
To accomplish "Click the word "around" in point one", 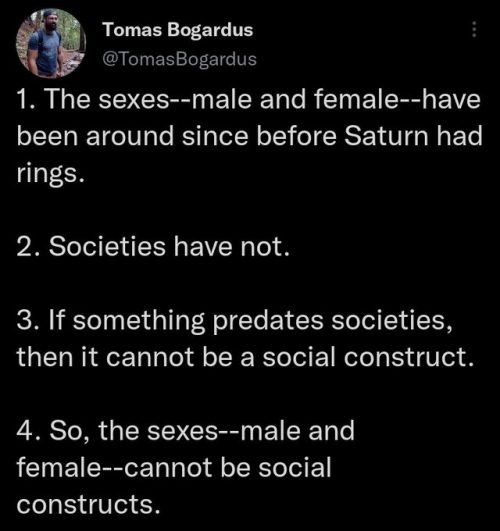I will pyautogui.click(x=130, y=136).
